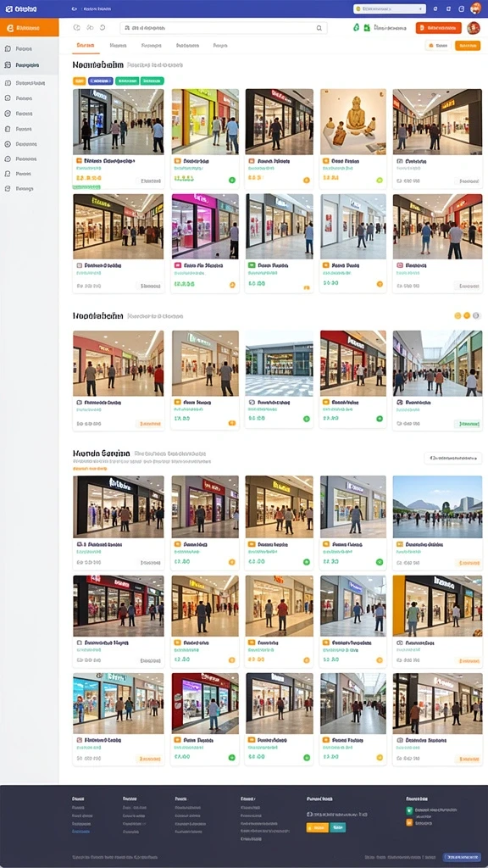Click the logo icon in the blue header bar
The image size is (488, 868).
click(x=8, y=8)
